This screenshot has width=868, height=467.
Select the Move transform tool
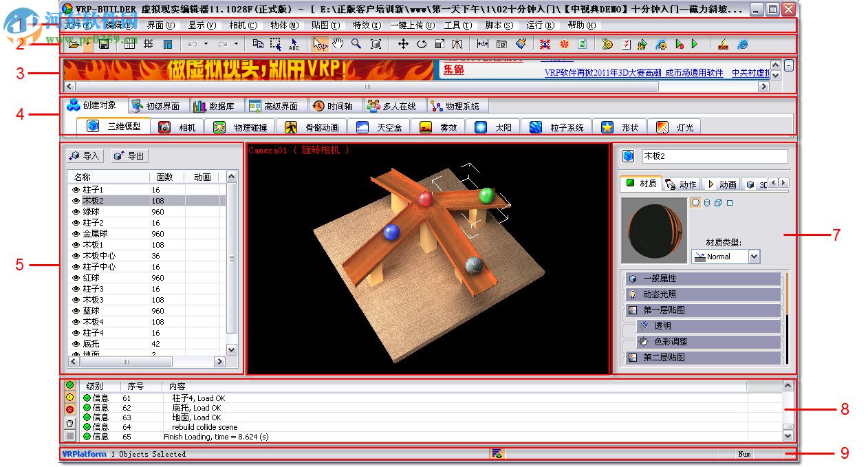[402, 43]
